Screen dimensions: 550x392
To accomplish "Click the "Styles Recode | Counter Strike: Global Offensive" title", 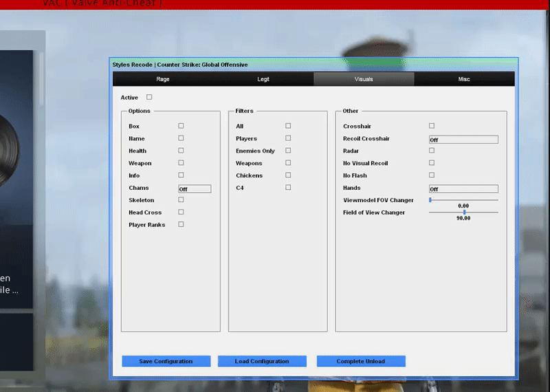I will [180, 65].
